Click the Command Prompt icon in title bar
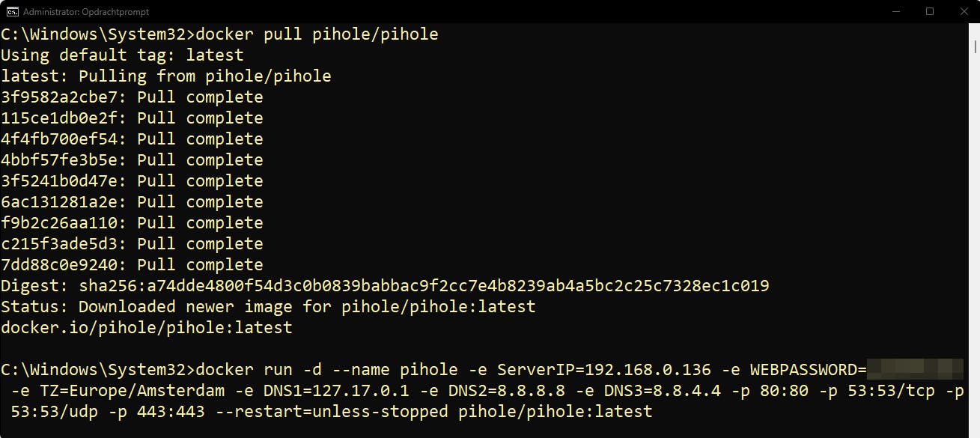The image size is (980, 438). (13, 11)
